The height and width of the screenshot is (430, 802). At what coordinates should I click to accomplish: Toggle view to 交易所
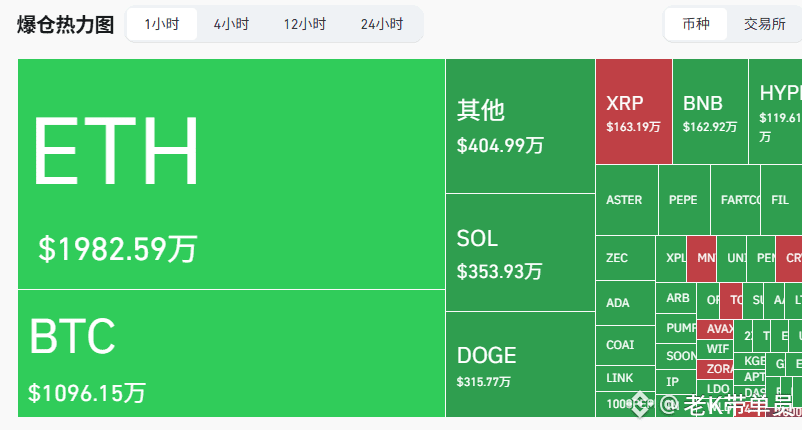765,24
